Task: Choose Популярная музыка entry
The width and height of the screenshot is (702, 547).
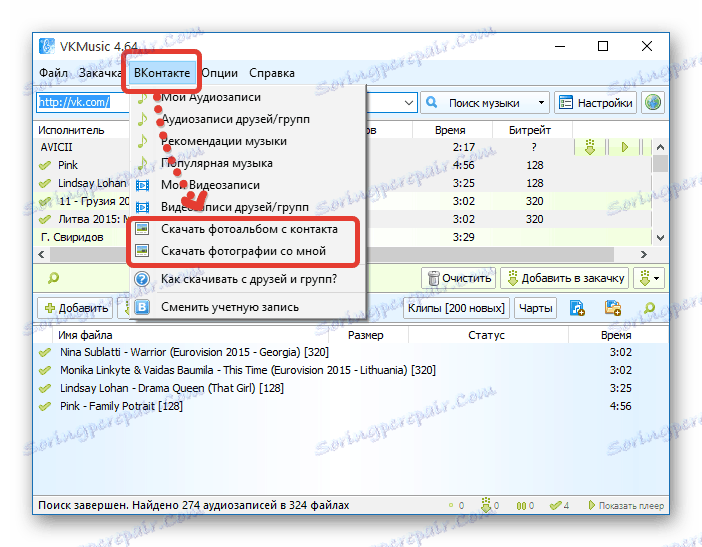Action: pyautogui.click(x=248, y=163)
